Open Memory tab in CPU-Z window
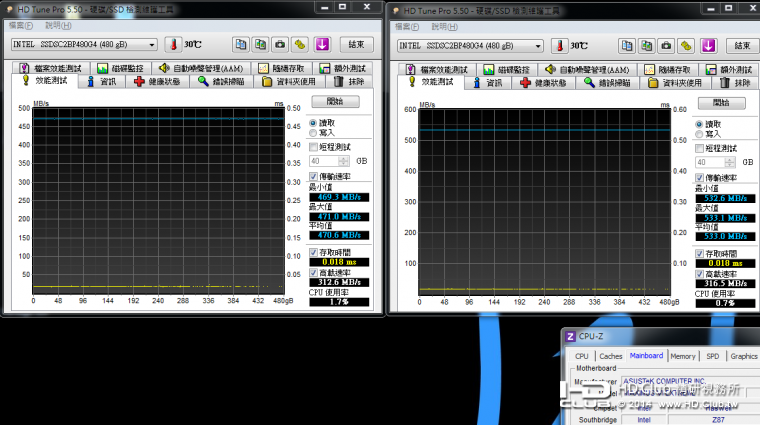The width and height of the screenshot is (760, 425). point(683,356)
